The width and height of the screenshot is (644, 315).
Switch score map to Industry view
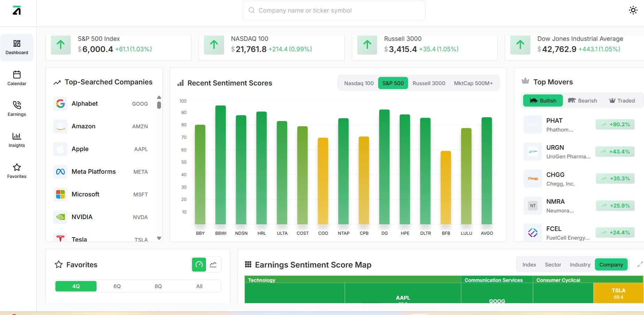click(580, 265)
